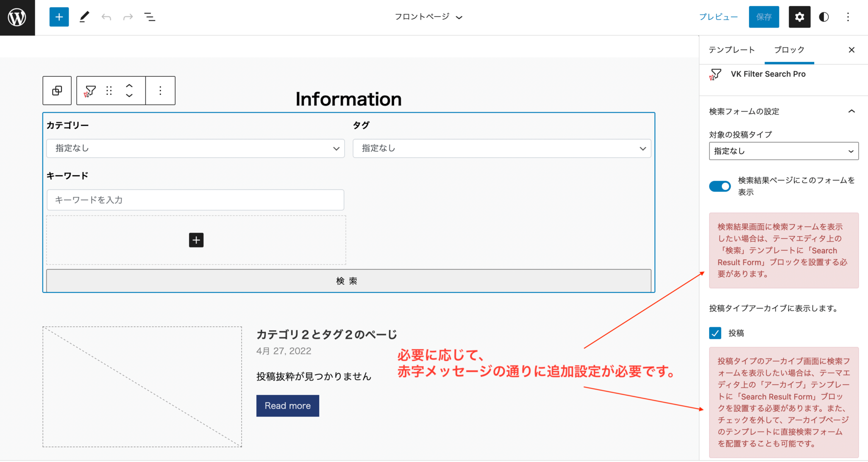868x462 pixels.
Task: Toggle showing form on search results page
Action: tap(720, 186)
